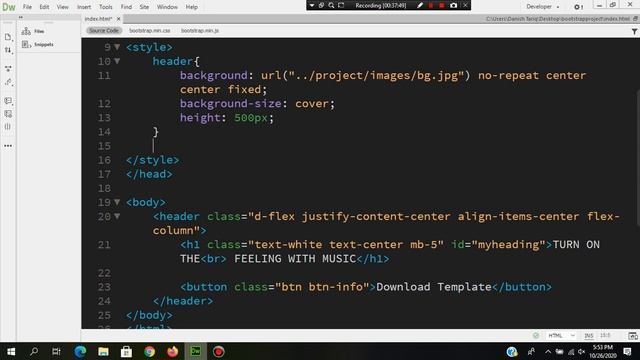The width and height of the screenshot is (640, 360).
Task: Click the Apply Comment icon
Action: click(8, 101)
